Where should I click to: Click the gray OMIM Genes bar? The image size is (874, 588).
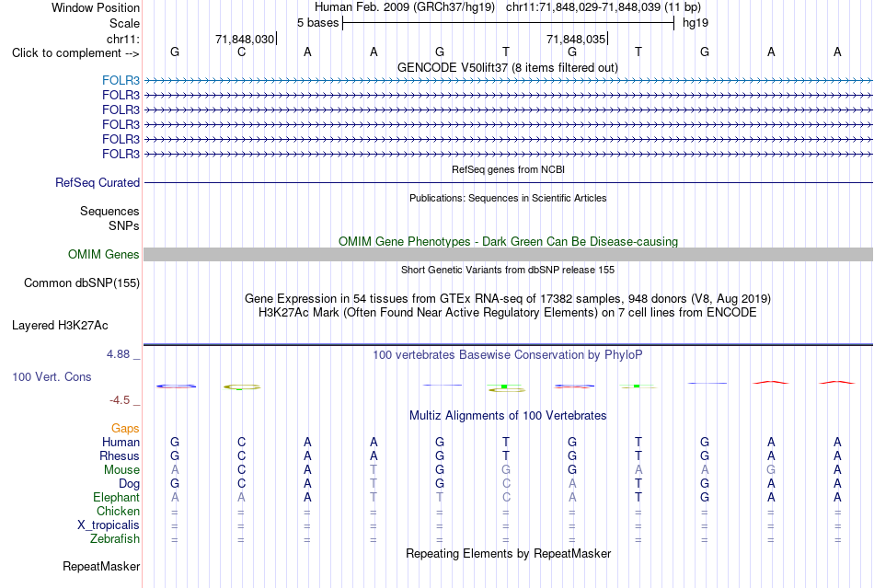point(508,255)
